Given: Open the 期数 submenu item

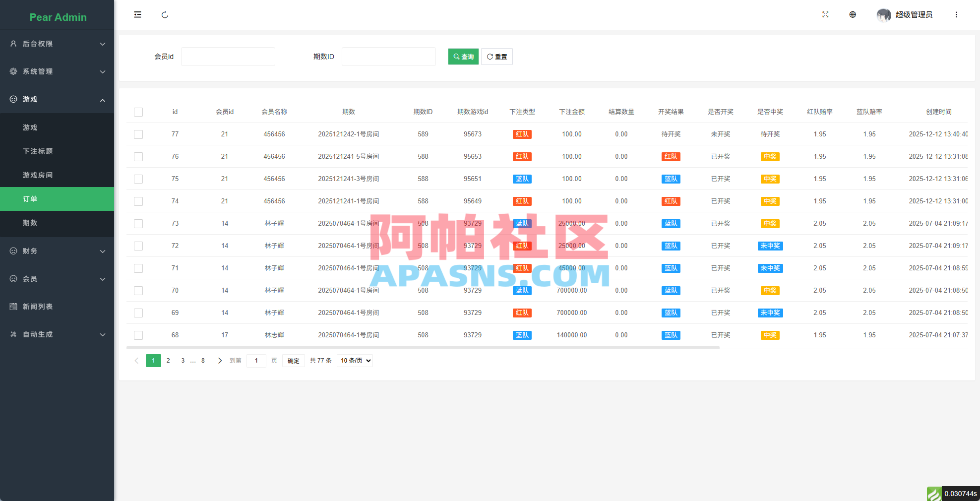Looking at the screenshot, I should coord(57,223).
